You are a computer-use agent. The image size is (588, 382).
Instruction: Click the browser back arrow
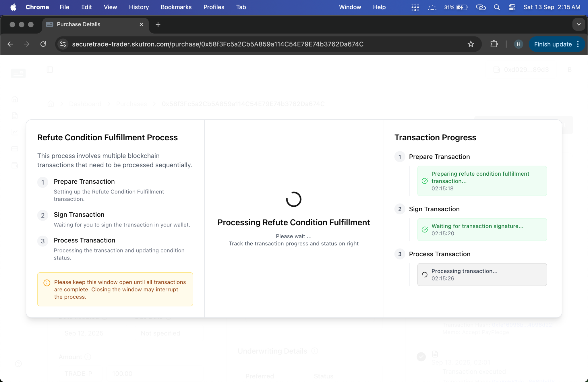pyautogui.click(x=10, y=44)
